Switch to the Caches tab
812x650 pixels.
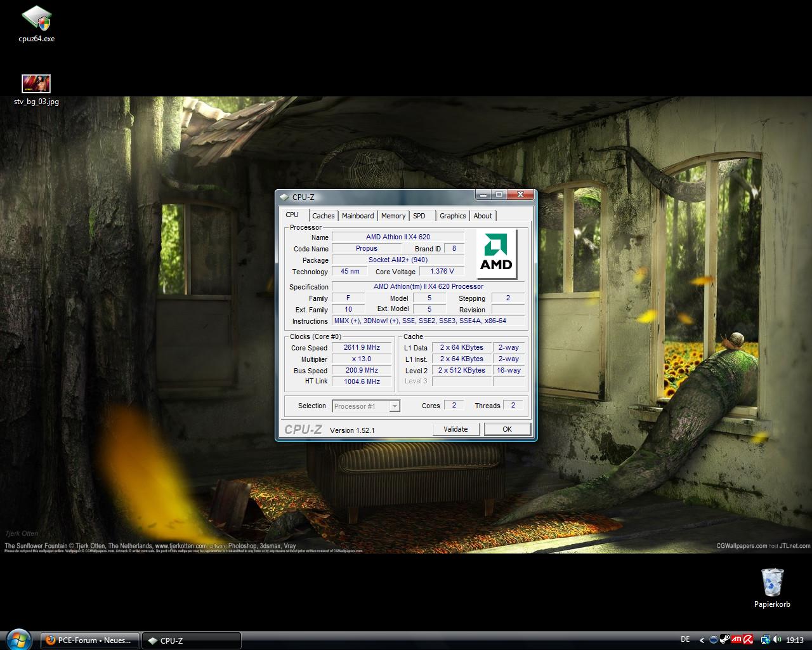coord(323,216)
